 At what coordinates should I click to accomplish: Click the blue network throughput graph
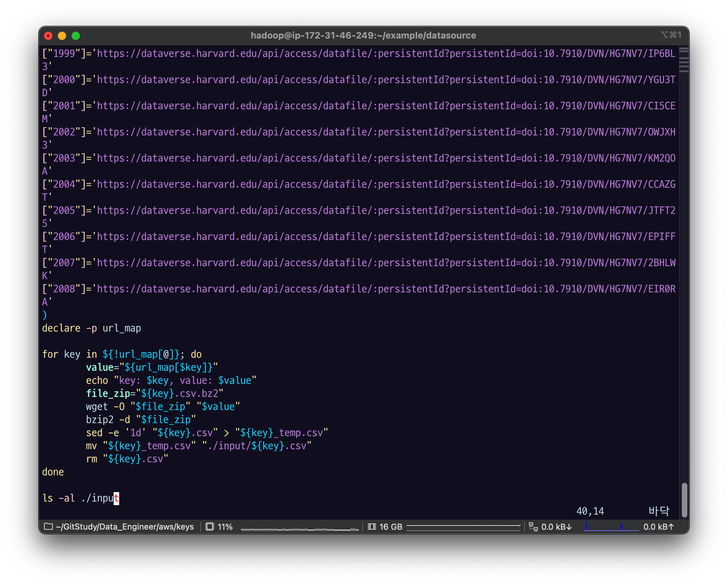pyautogui.click(x=611, y=527)
